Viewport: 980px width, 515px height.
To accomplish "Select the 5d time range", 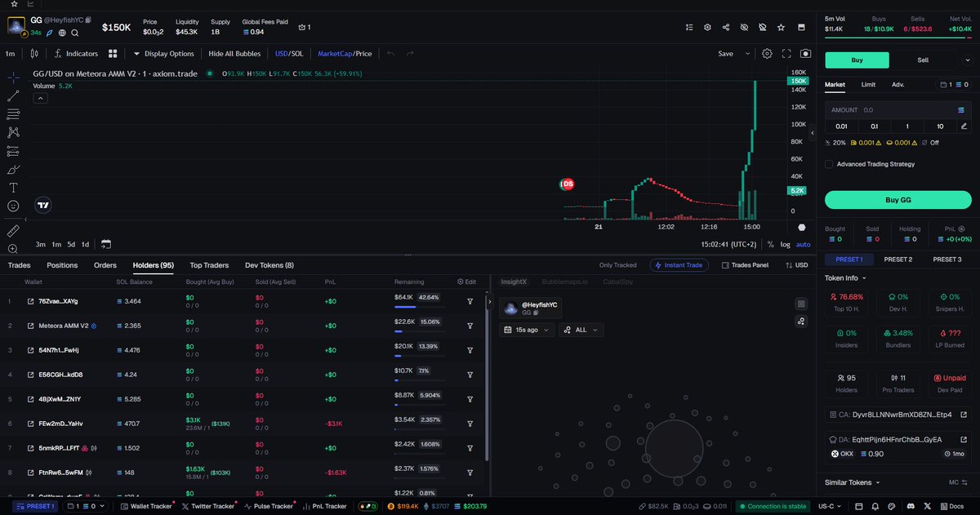I will pyautogui.click(x=71, y=244).
